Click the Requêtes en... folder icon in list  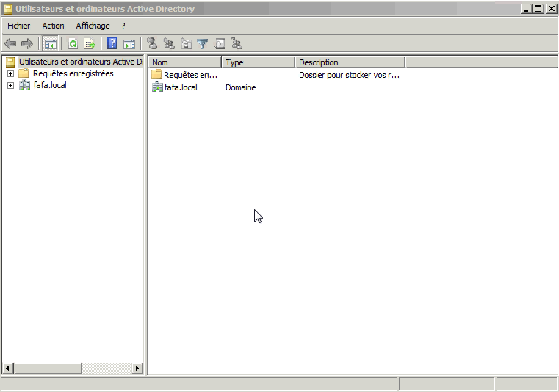pyautogui.click(x=156, y=74)
